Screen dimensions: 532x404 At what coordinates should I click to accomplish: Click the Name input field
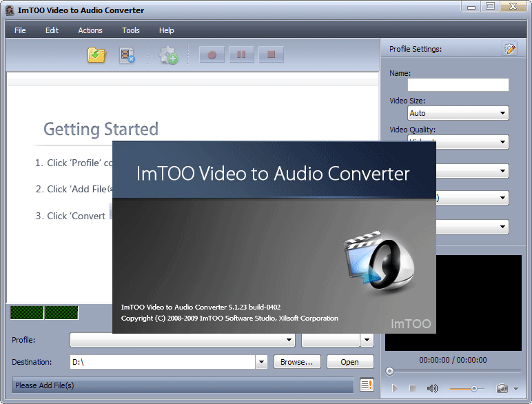tap(458, 85)
